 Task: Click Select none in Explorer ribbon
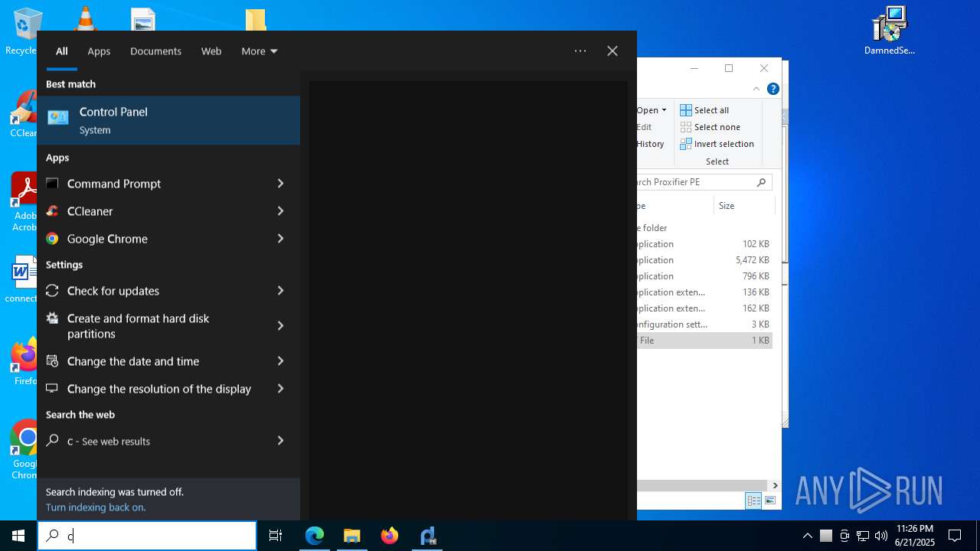click(x=710, y=127)
